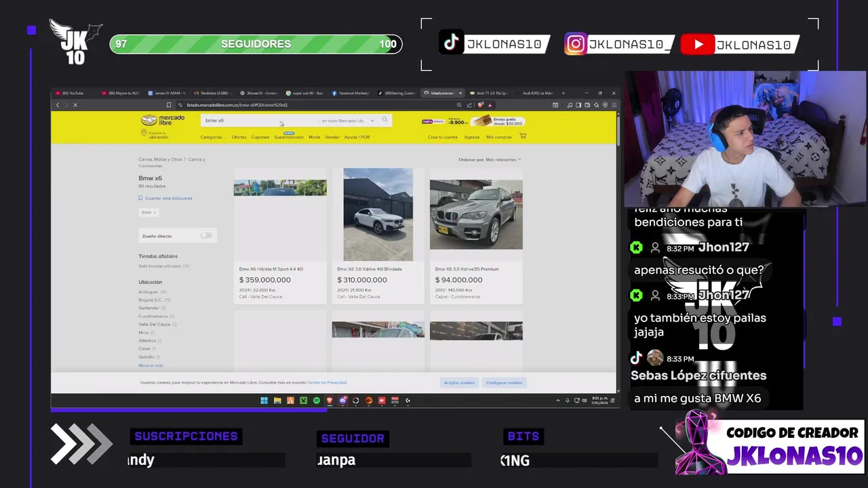Click the location pin icon next to ubicación
The image size is (868, 488).
[143, 134]
